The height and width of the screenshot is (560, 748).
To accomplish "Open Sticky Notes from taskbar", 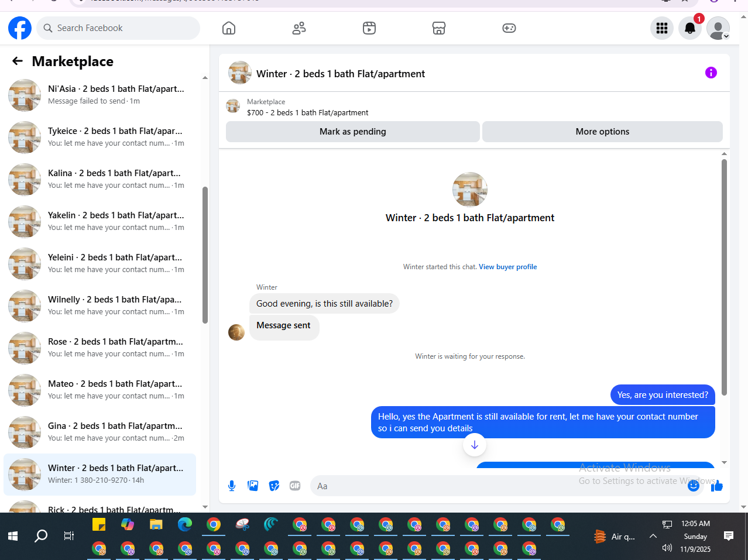I will (99, 524).
